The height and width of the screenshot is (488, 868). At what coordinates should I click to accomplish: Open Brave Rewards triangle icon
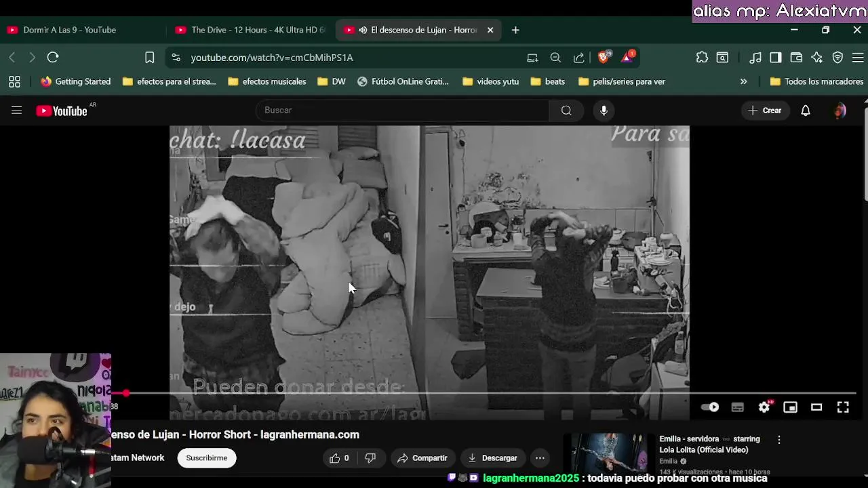click(x=627, y=57)
